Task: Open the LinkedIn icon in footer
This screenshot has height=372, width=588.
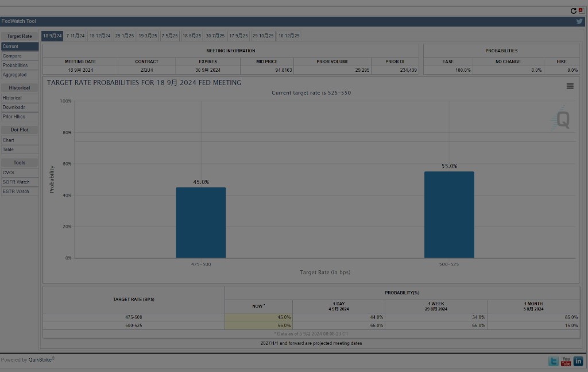Action: coord(578,361)
